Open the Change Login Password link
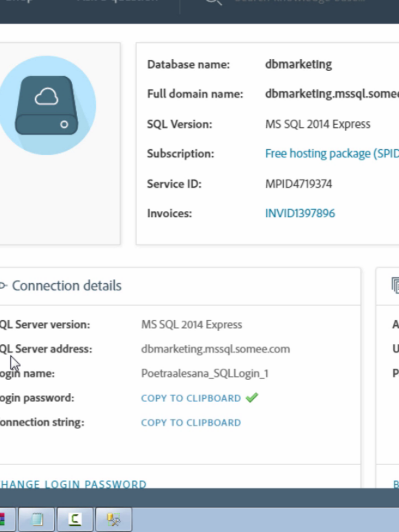399x532 pixels. pos(73,484)
